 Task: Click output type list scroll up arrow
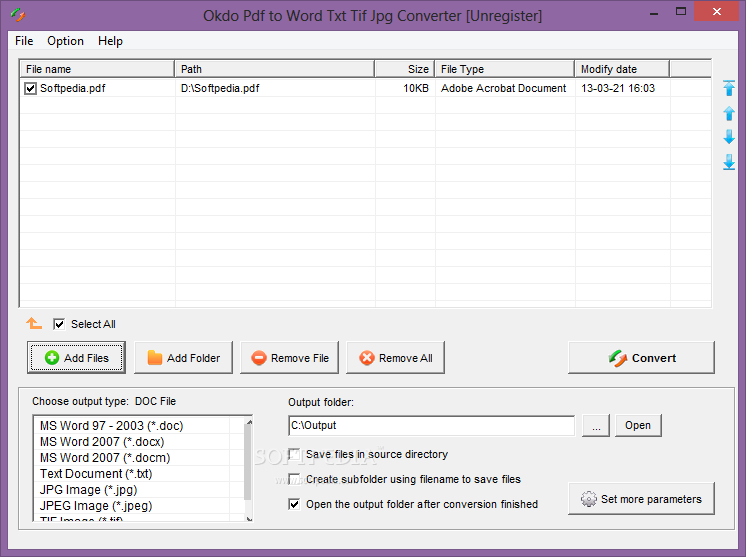click(249, 421)
